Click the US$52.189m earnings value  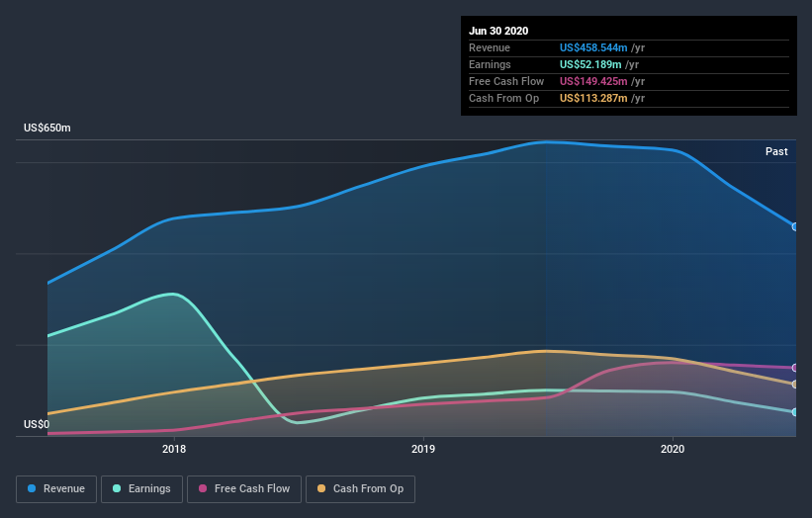(590, 64)
